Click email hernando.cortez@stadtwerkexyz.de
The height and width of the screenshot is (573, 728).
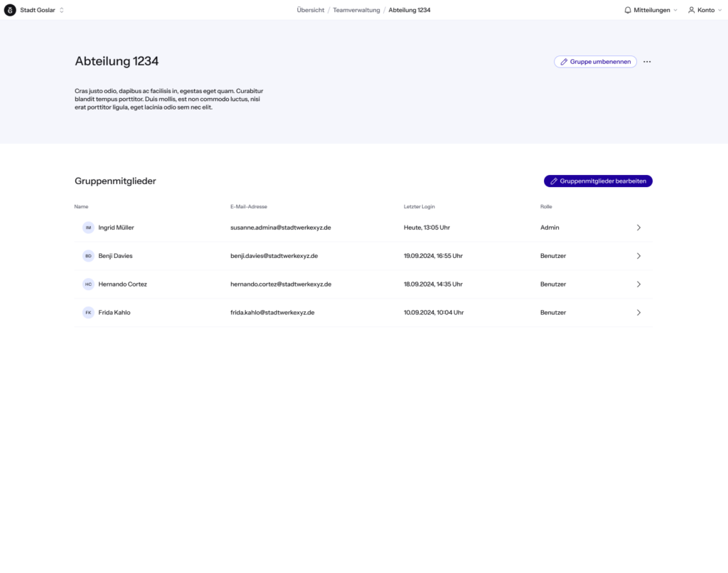tap(281, 284)
